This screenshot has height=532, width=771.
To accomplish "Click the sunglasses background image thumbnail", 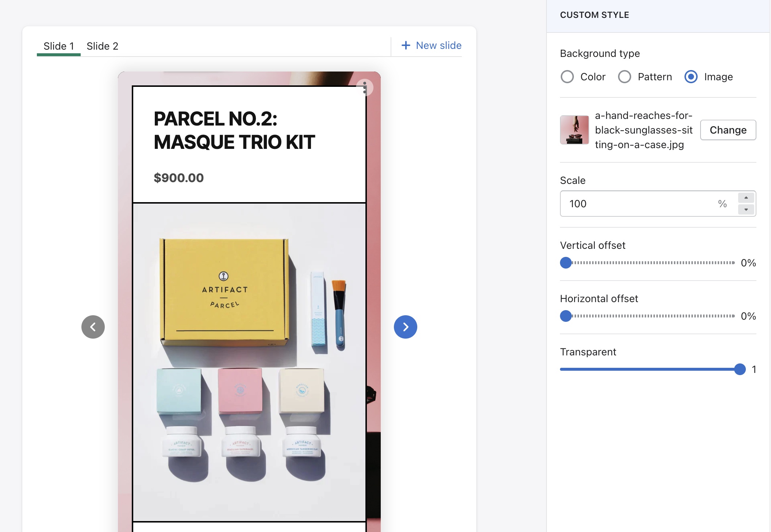I will coord(574,130).
